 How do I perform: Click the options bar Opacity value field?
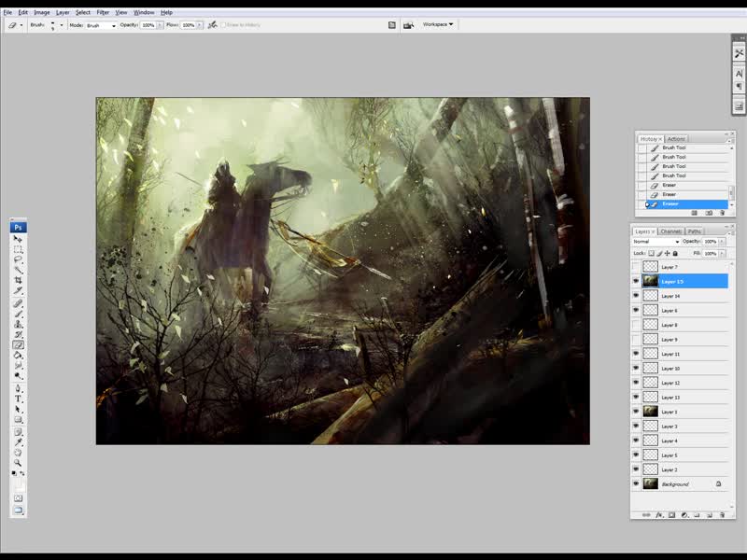point(148,25)
